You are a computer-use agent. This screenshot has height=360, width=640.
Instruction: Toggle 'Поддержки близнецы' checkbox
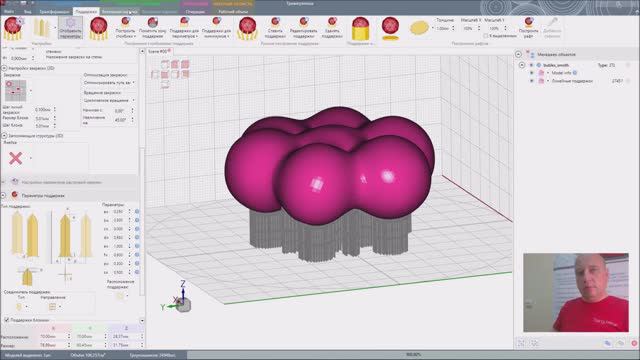point(7,320)
